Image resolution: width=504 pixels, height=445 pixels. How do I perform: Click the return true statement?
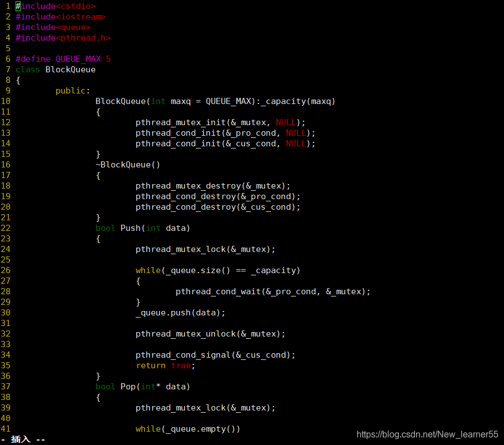pos(165,365)
